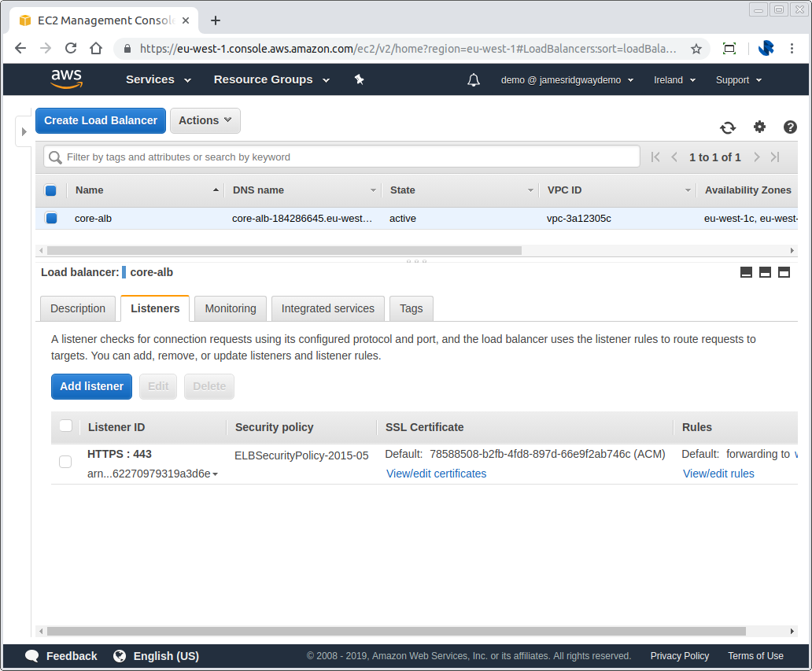Open the Ireland region dropdown

pyautogui.click(x=674, y=79)
